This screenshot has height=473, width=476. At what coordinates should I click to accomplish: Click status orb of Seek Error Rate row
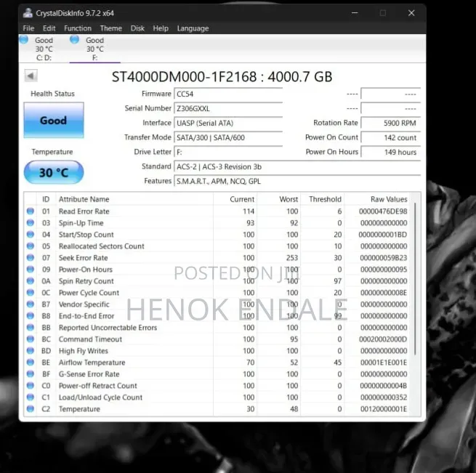click(31, 257)
